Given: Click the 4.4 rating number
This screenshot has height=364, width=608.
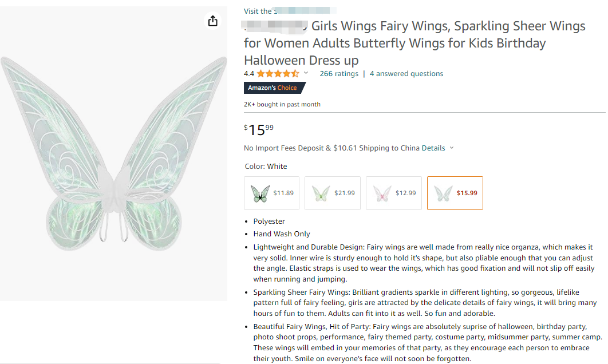Looking at the screenshot, I should click(x=249, y=74).
